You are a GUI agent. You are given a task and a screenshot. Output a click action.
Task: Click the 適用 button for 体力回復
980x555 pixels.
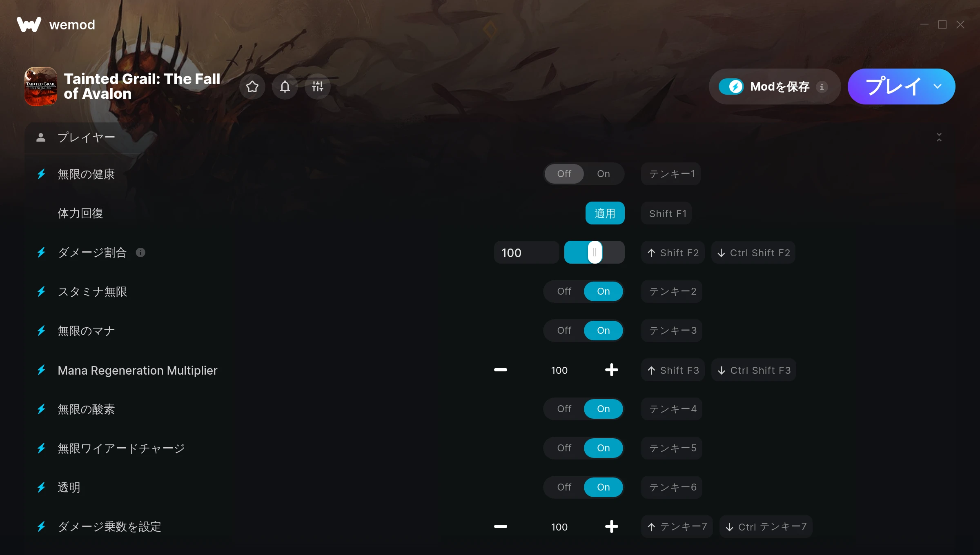click(605, 213)
